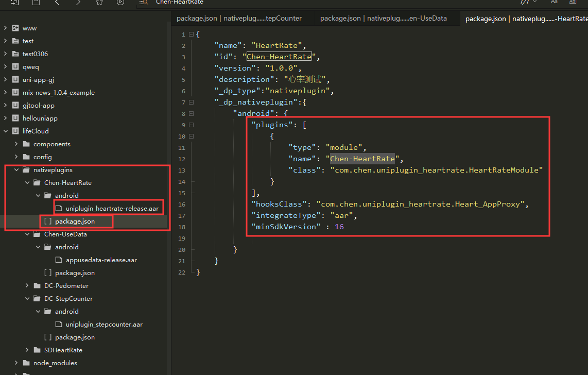Collapse the lifeCloud project
The height and width of the screenshot is (375, 588).
5,131
